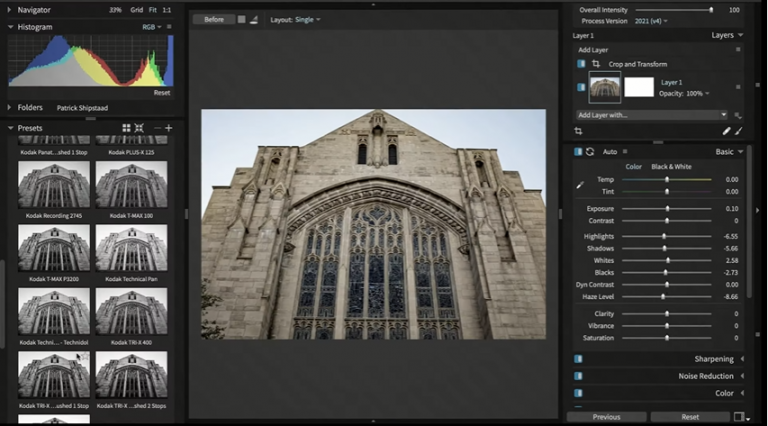This screenshot has height=426, width=768.
Task: Click the Crop and Transform crop icon
Action: (596, 64)
